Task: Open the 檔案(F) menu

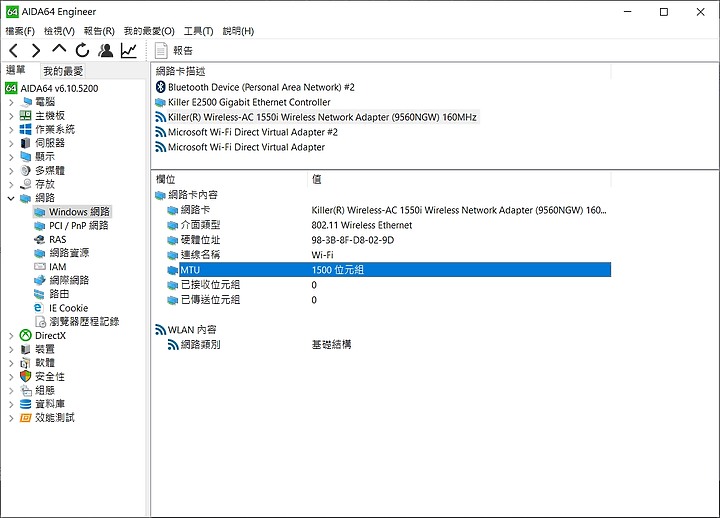Action: click(20, 31)
